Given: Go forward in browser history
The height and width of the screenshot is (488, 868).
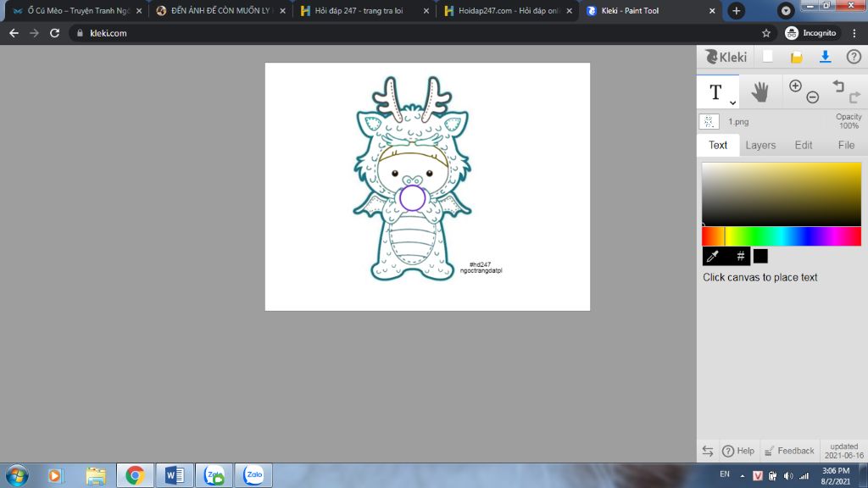Looking at the screenshot, I should tap(34, 33).
